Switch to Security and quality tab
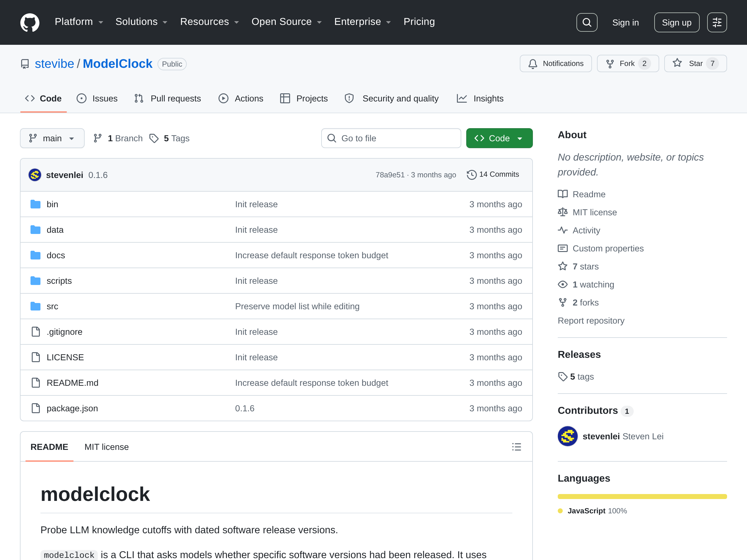The width and height of the screenshot is (747, 560). (392, 99)
